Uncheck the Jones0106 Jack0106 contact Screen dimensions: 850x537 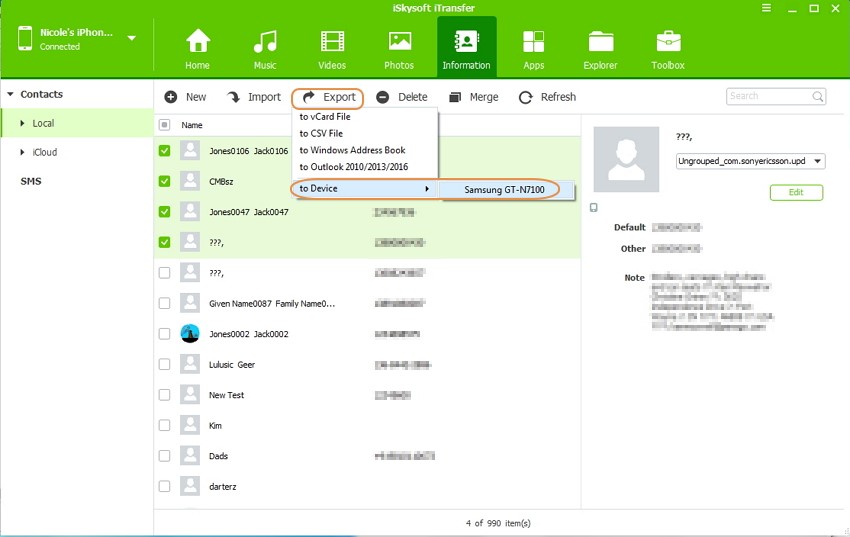tap(164, 151)
